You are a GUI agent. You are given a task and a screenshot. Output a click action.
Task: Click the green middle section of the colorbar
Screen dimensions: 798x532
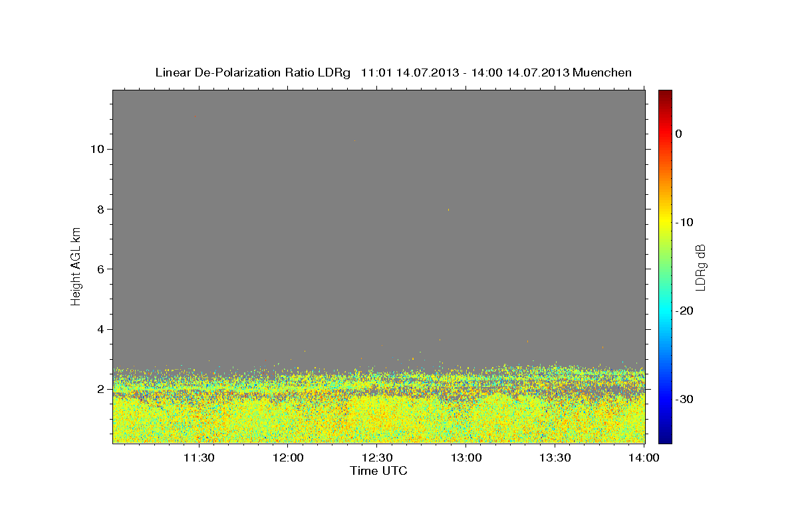(665, 267)
